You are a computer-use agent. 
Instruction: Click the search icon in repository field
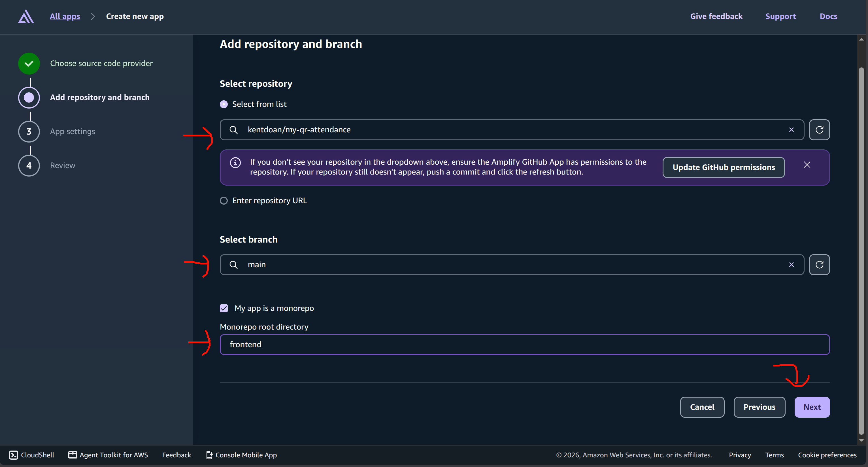pos(233,130)
